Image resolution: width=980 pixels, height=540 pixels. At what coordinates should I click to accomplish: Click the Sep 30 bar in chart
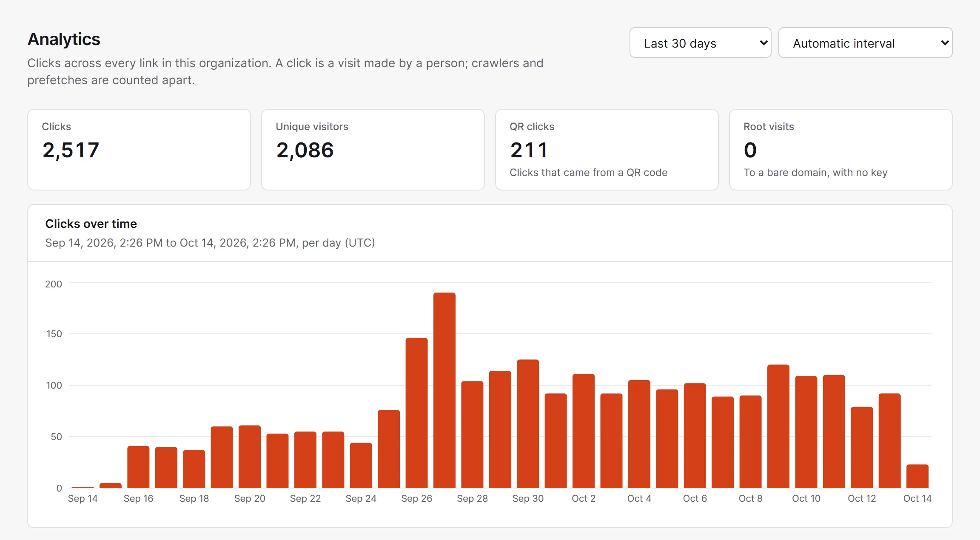point(528,424)
